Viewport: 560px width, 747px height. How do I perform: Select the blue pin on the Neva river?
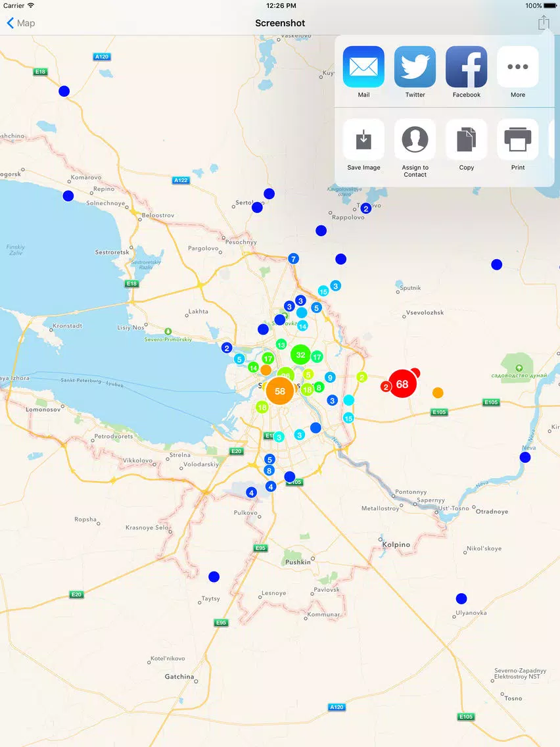tap(525, 458)
